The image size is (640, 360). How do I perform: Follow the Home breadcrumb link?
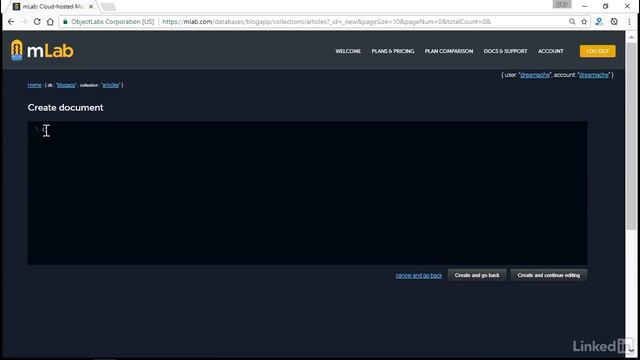tap(34, 85)
